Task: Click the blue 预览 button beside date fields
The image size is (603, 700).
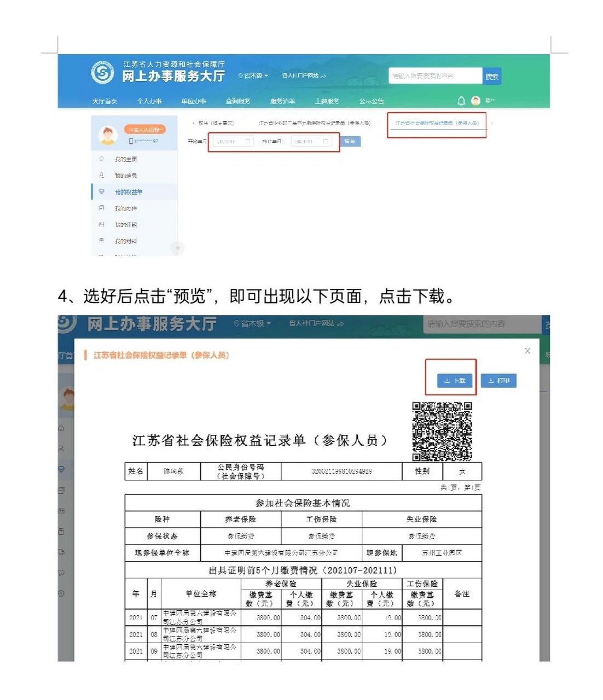Action: pos(350,142)
